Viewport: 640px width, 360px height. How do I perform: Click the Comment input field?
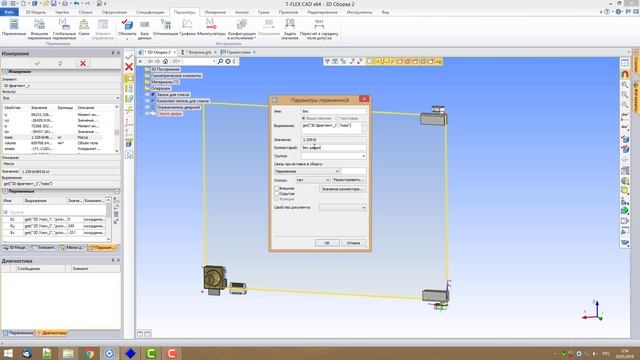tap(333, 148)
